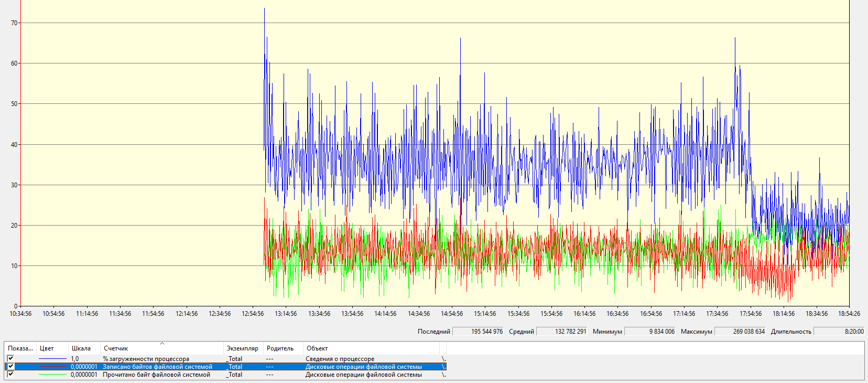This screenshot has width=868, height=383.
Task: Click the 15:54:56 time axis label
Action: (551, 314)
